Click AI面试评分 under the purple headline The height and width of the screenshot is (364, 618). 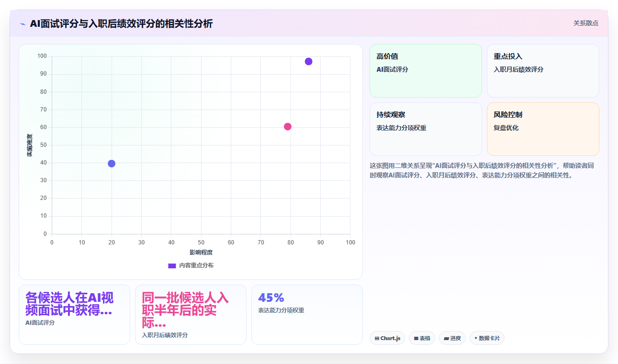pyautogui.click(x=40, y=323)
